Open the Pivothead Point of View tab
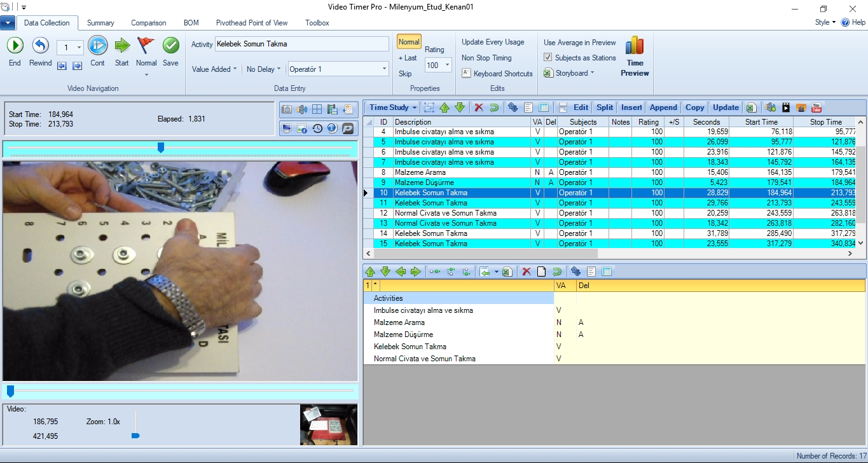868x463 pixels. tap(252, 23)
